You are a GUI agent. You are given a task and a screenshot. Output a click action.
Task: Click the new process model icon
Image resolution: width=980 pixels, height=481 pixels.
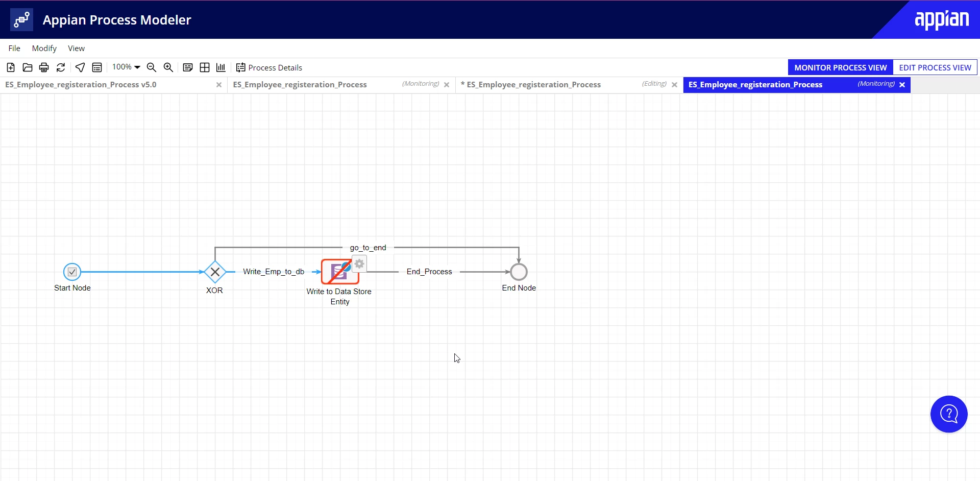pyautogui.click(x=11, y=67)
